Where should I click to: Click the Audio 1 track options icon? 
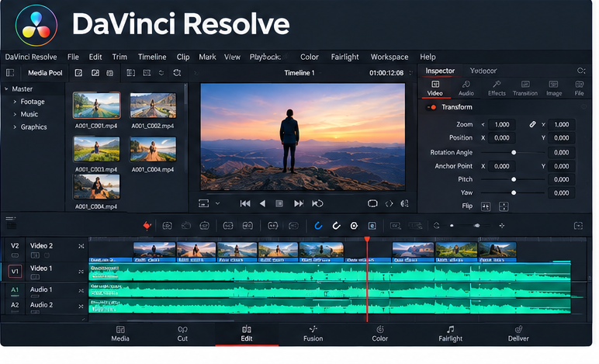coord(81,291)
